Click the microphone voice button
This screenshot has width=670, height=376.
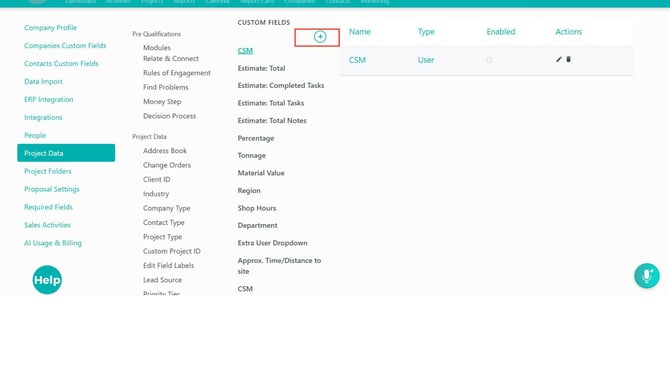tap(646, 276)
